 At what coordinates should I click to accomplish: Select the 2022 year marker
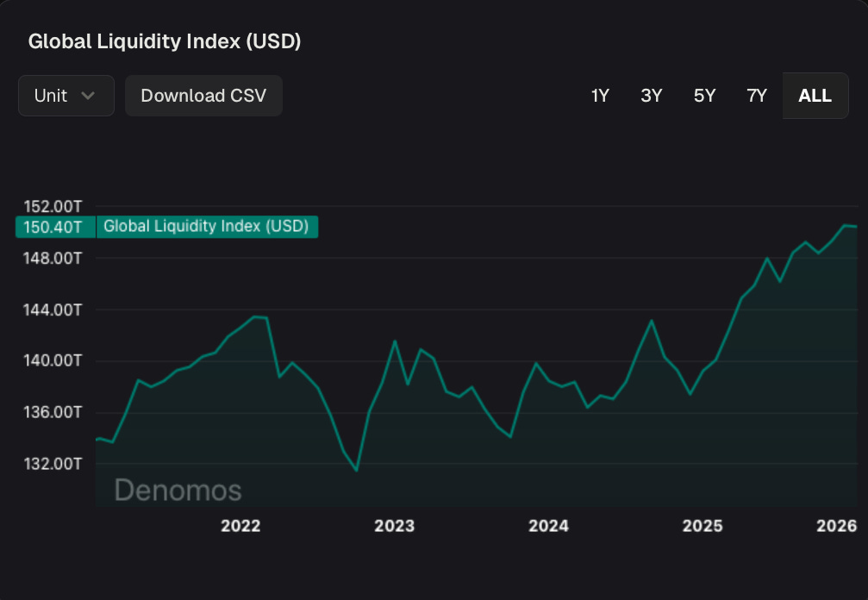(241, 526)
